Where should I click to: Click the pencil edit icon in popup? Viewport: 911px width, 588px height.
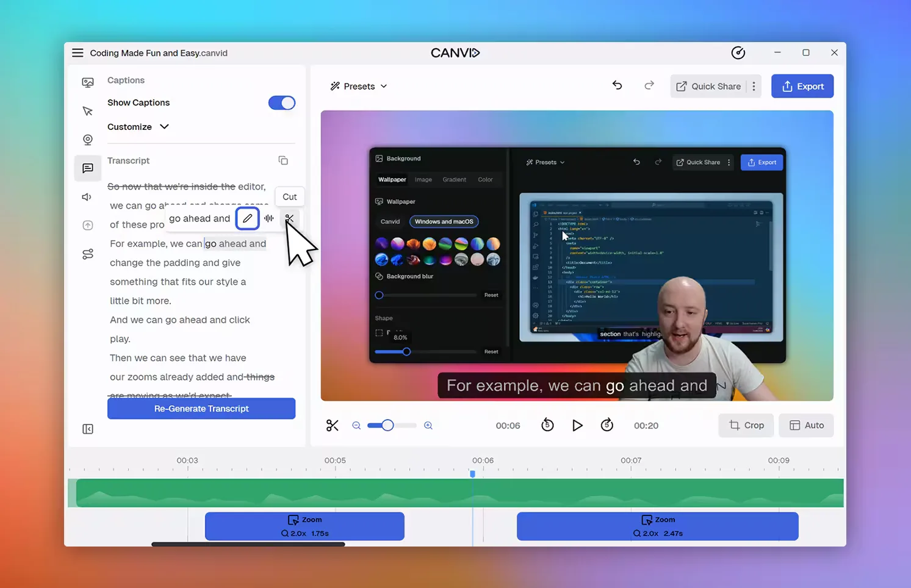click(x=247, y=218)
